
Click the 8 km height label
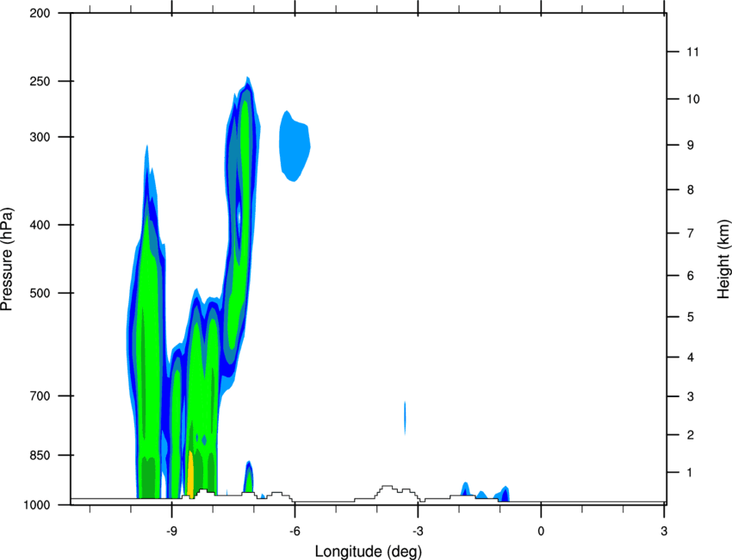pyautogui.click(x=690, y=190)
